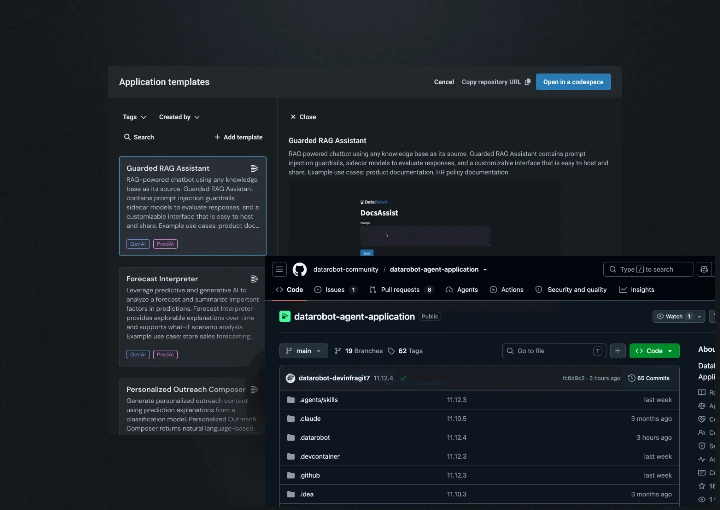The width and height of the screenshot is (720, 510).
Task: Click the search magnifier icon in templates panel
Action: click(127, 137)
